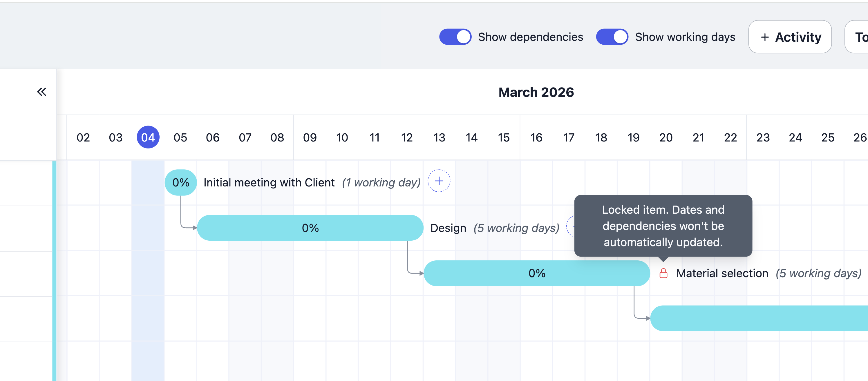868x381 pixels.
Task: Select the Design task 0% bar
Action: pyautogui.click(x=310, y=228)
